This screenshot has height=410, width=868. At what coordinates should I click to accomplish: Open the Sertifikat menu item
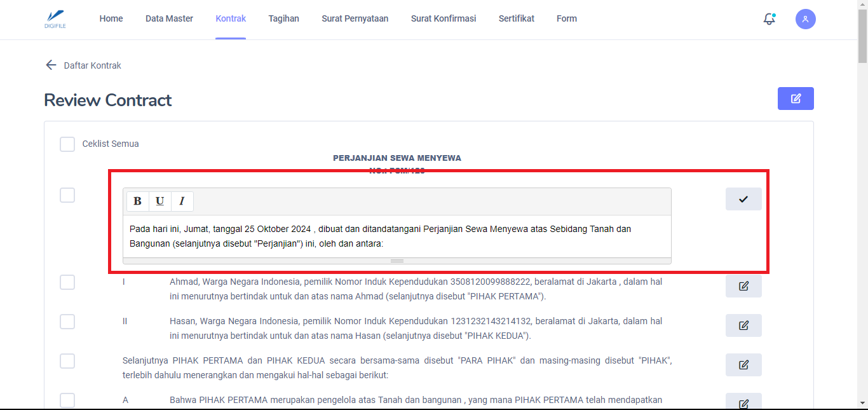click(516, 18)
